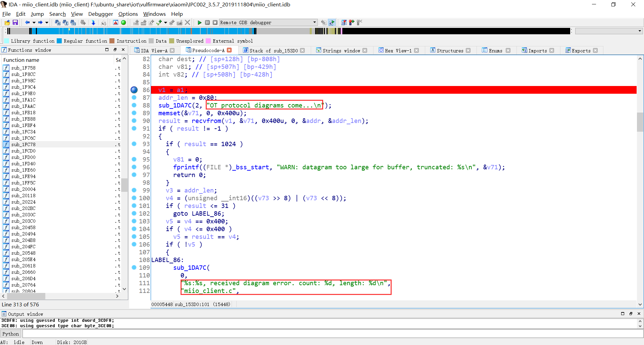
Task: Click the Regular function color legend swatch
Action: tap(59, 41)
